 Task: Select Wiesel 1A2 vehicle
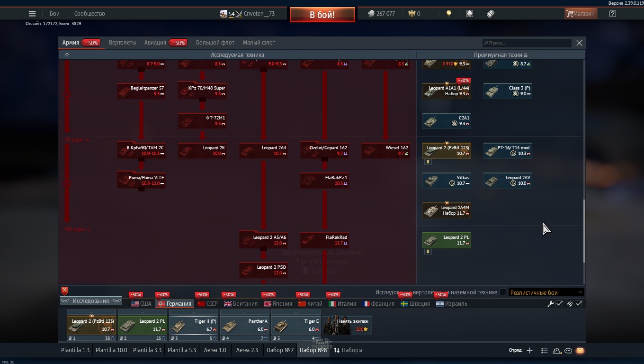[385, 151]
